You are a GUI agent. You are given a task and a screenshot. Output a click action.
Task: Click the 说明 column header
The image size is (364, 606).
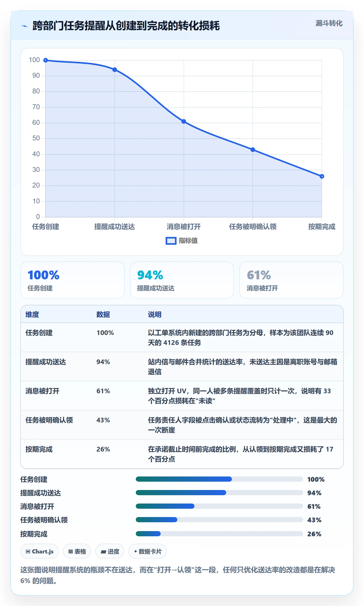click(155, 314)
